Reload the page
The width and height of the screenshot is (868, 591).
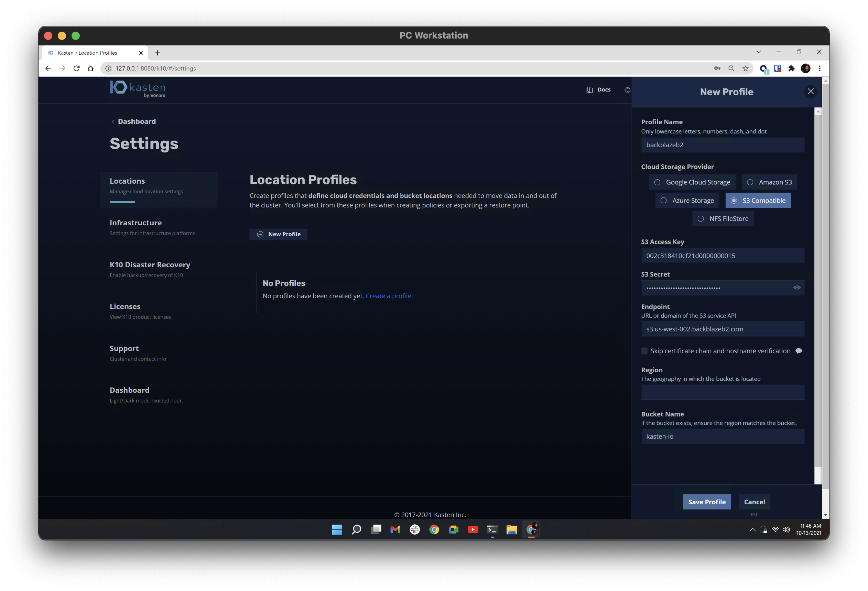tap(77, 68)
